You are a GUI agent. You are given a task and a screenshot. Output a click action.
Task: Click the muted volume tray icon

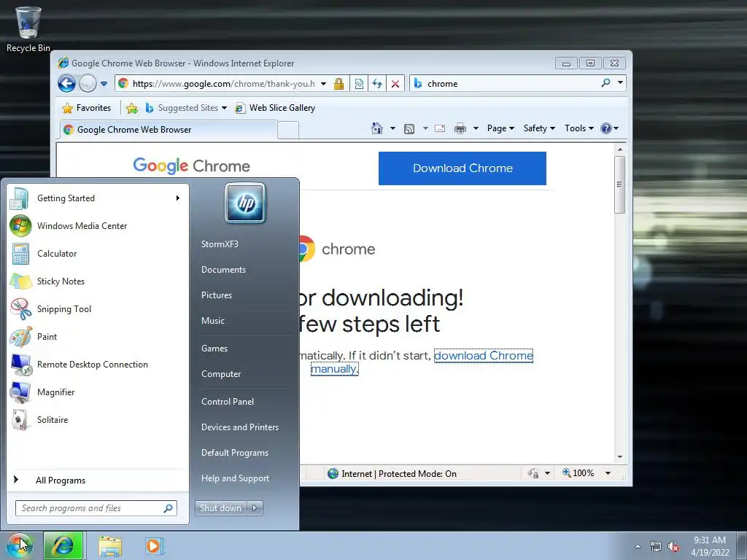pyautogui.click(x=673, y=547)
